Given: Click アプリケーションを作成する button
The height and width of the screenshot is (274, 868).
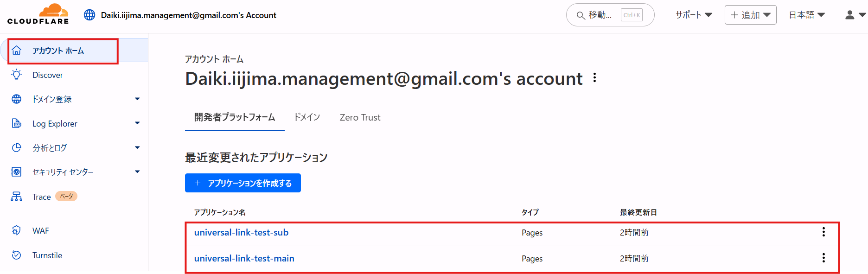Looking at the screenshot, I should (243, 183).
